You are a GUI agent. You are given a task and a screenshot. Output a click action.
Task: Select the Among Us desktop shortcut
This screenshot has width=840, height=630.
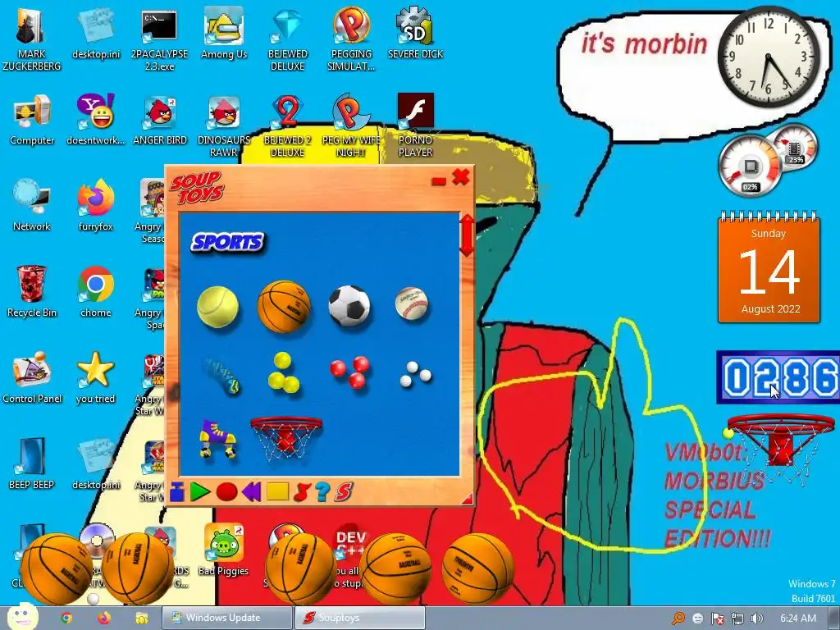(x=224, y=33)
